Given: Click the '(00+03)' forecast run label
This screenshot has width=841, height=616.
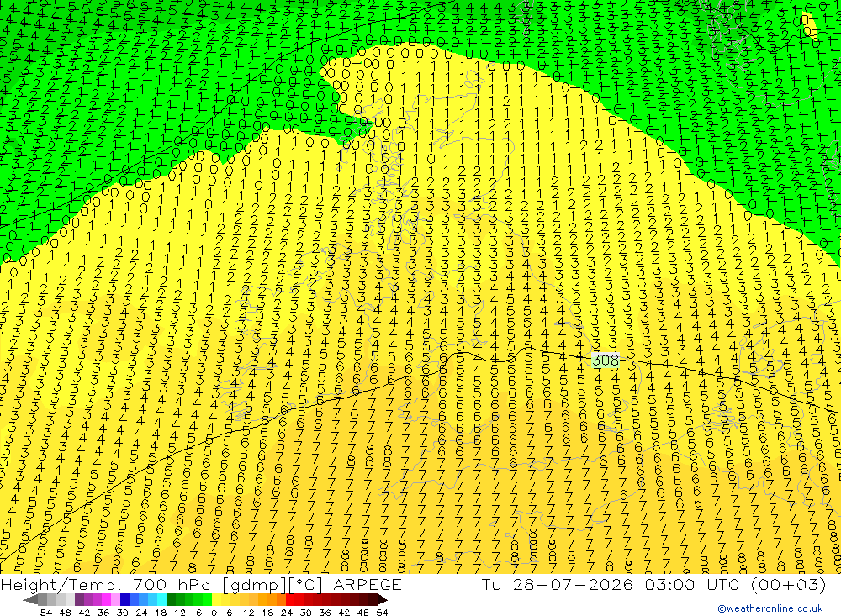Looking at the screenshot, I should [x=789, y=584].
